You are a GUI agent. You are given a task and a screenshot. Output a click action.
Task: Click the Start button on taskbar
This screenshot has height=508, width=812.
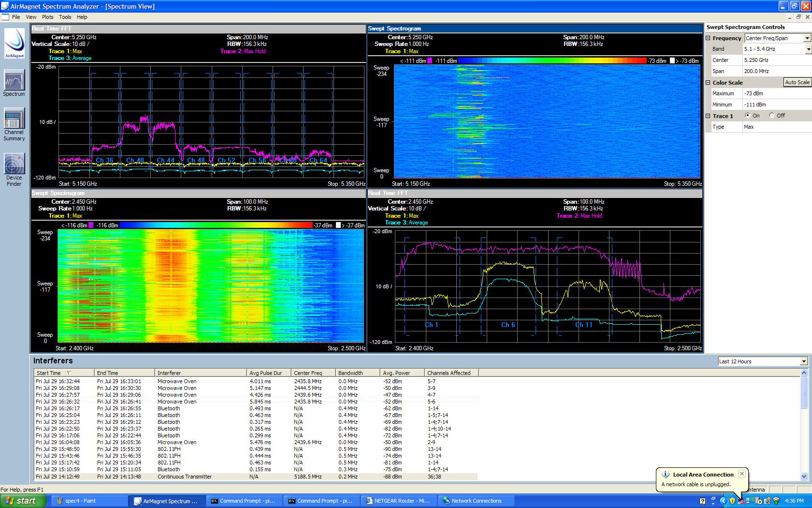point(23,501)
